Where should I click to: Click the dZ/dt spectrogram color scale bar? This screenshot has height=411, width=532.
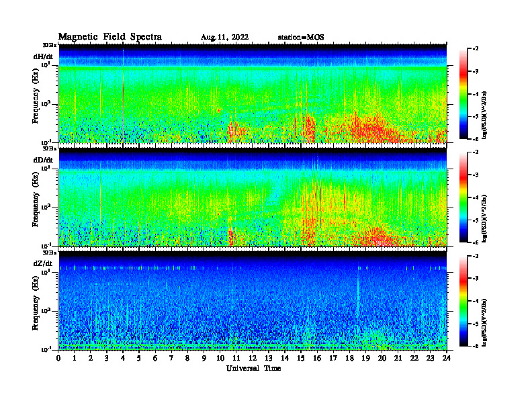(x=463, y=301)
